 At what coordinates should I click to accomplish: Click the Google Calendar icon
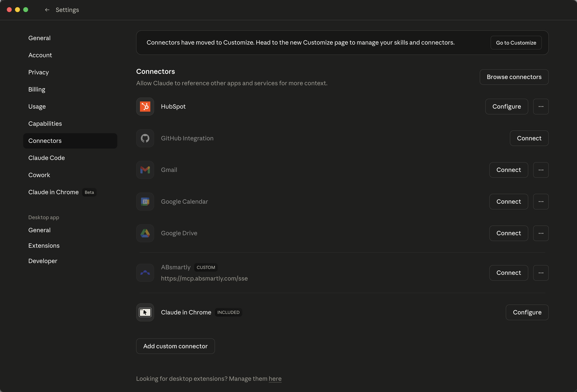point(145,202)
